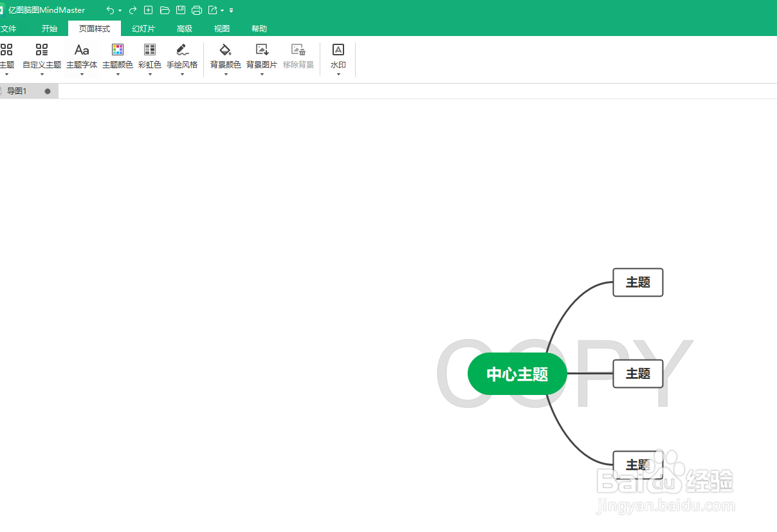Toggle the 手绘风格 hand-drawn style icon
This screenshot has height=532, width=777.
click(182, 50)
